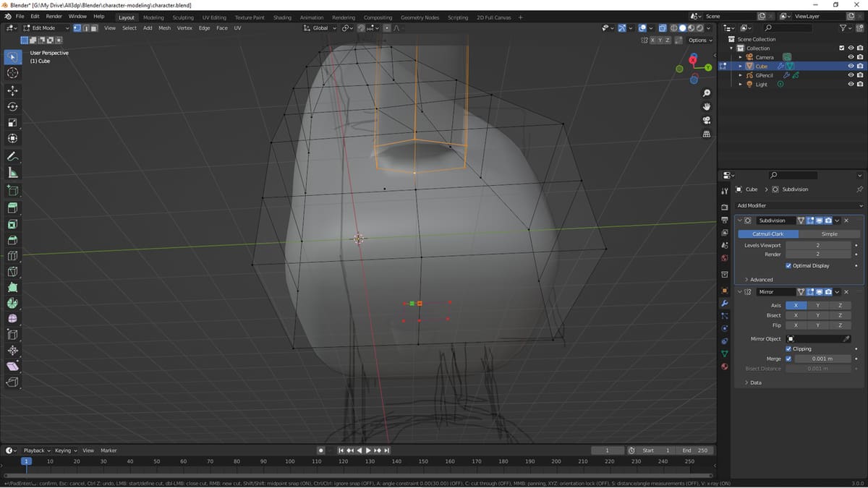
Task: Switch to wireframe viewport shading
Action: (673, 28)
